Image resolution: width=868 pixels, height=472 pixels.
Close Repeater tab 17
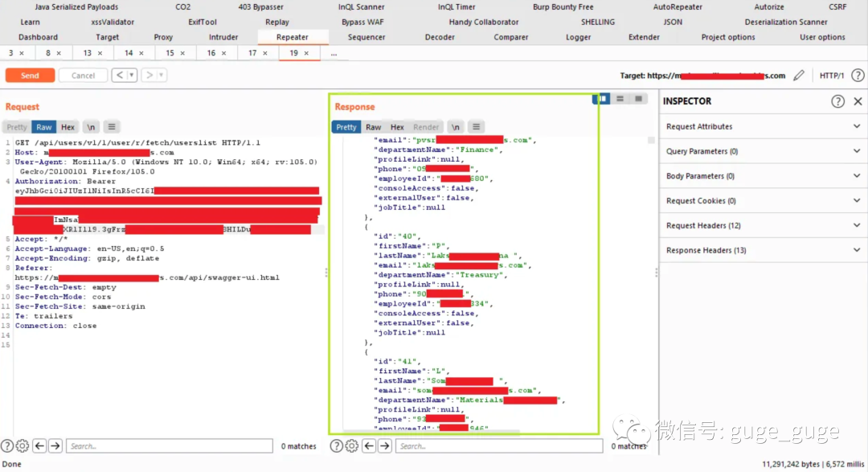265,53
